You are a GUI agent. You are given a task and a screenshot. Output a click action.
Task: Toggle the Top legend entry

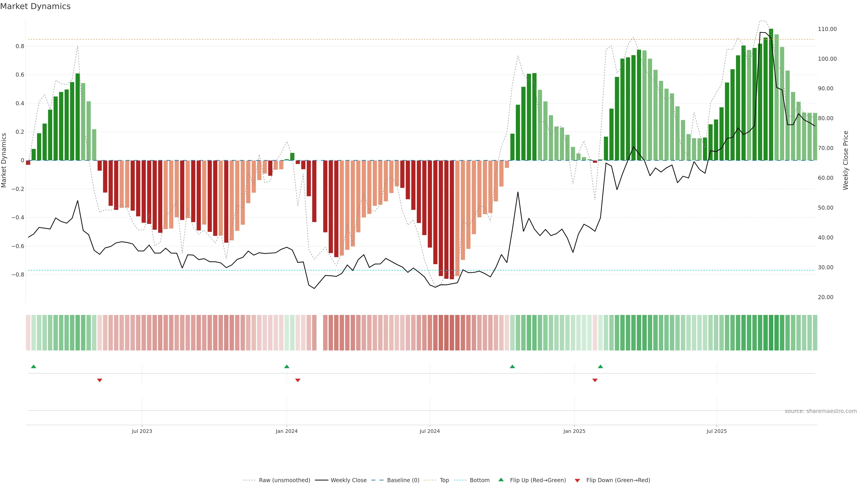[x=444, y=480]
